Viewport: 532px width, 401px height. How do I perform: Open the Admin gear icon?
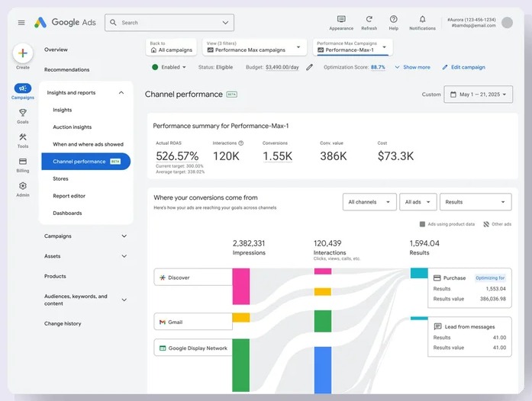click(x=23, y=186)
